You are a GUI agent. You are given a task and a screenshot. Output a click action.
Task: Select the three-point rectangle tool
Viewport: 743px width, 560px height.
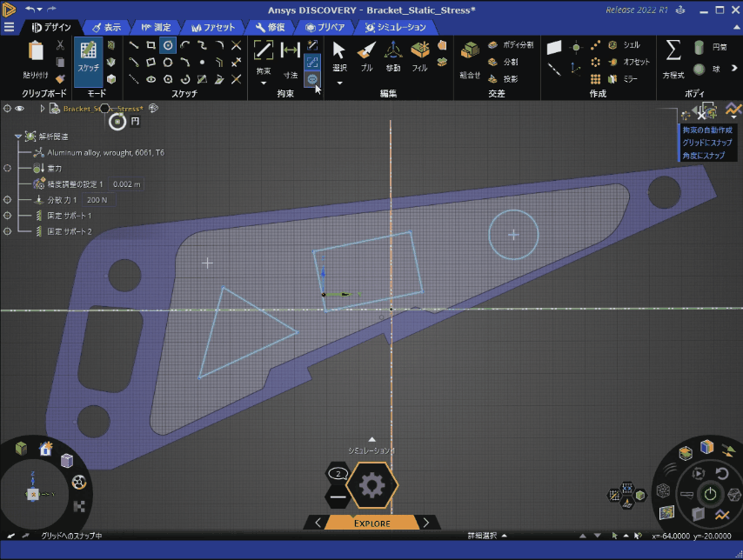[151, 62]
